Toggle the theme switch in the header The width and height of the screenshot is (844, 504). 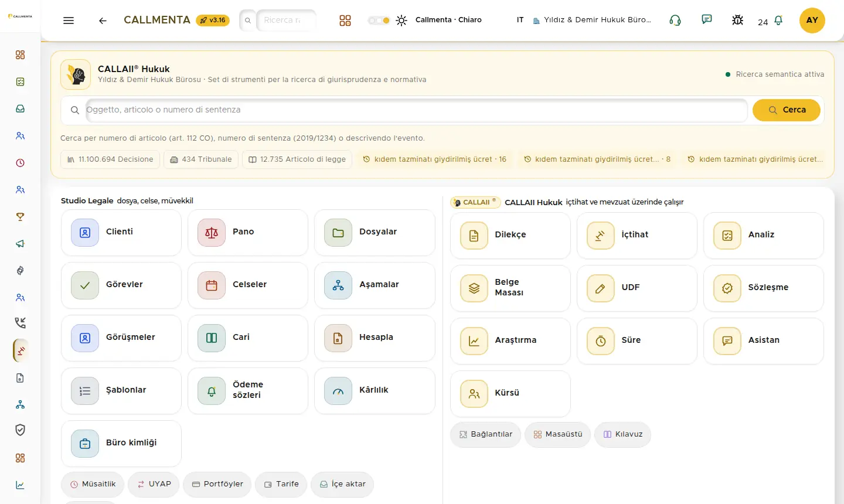pos(379,21)
